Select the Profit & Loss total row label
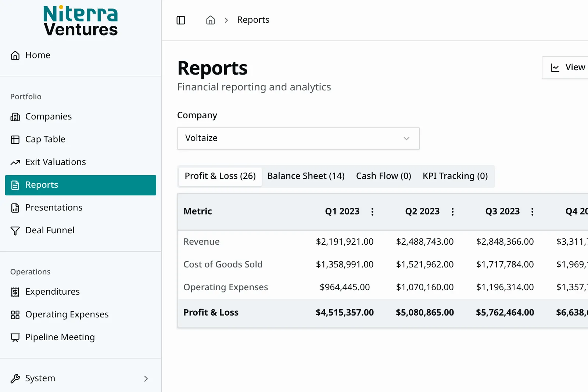Viewport: 588px width, 392px height. click(211, 313)
